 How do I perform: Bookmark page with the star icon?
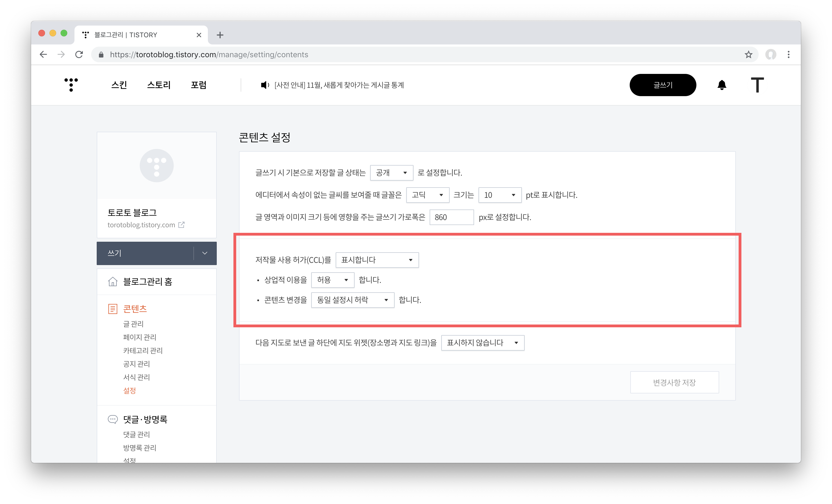click(748, 55)
